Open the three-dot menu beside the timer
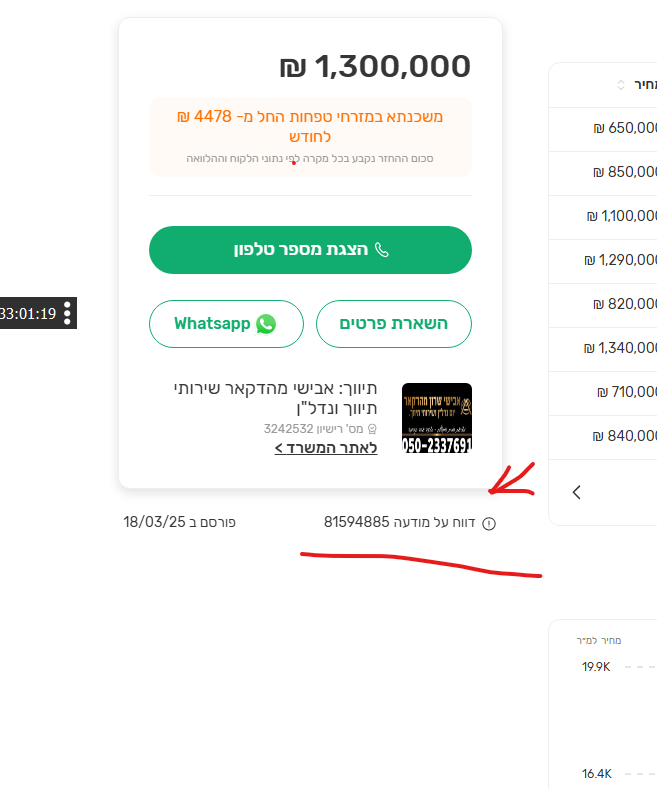657x789 pixels. [67, 313]
